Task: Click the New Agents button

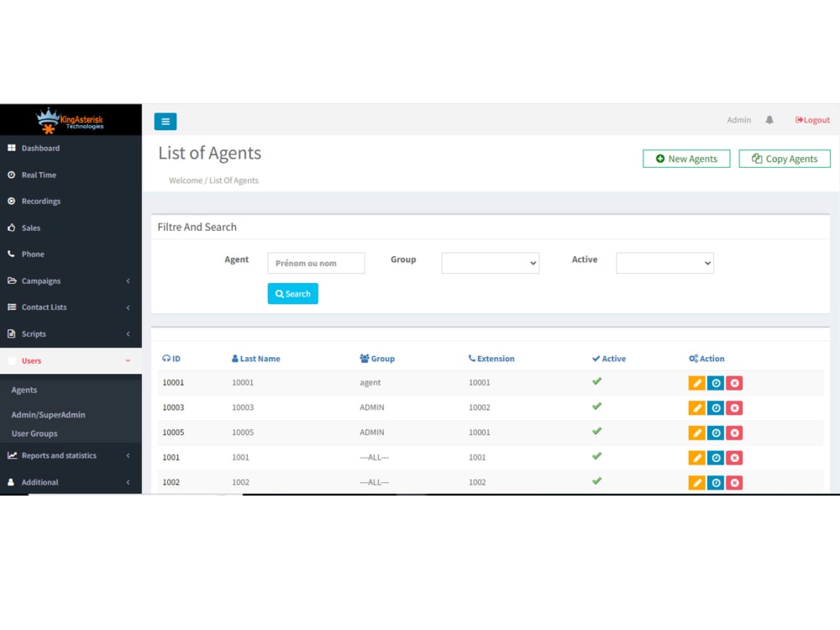Action: tap(685, 158)
